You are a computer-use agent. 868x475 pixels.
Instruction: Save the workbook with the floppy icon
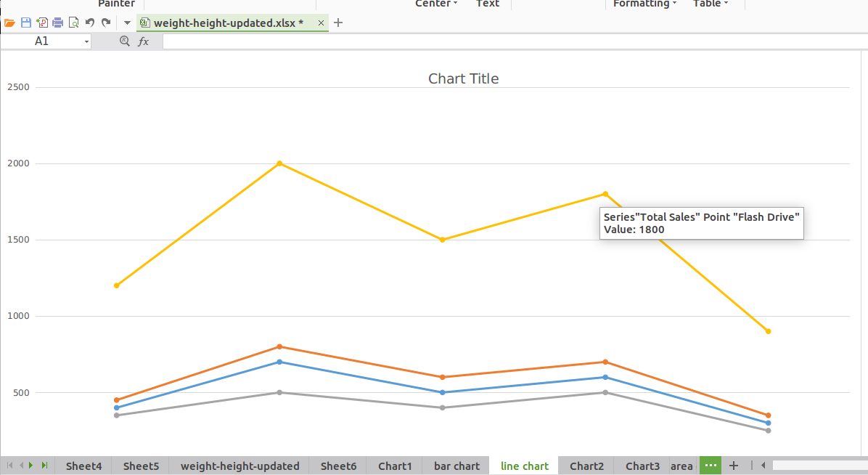25,23
